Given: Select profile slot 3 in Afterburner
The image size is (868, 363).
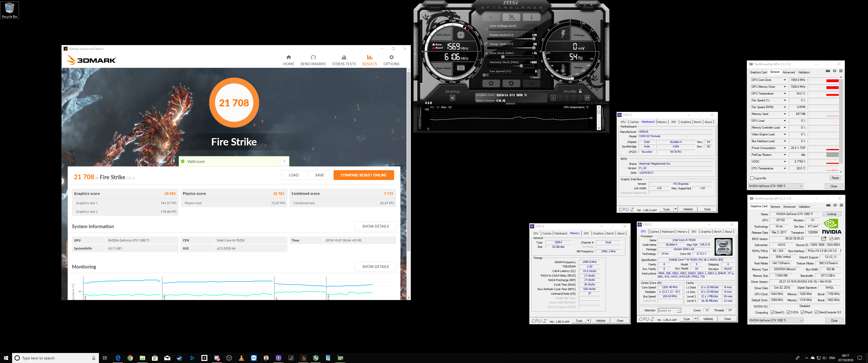Looking at the screenshot, I should (x=567, y=98).
